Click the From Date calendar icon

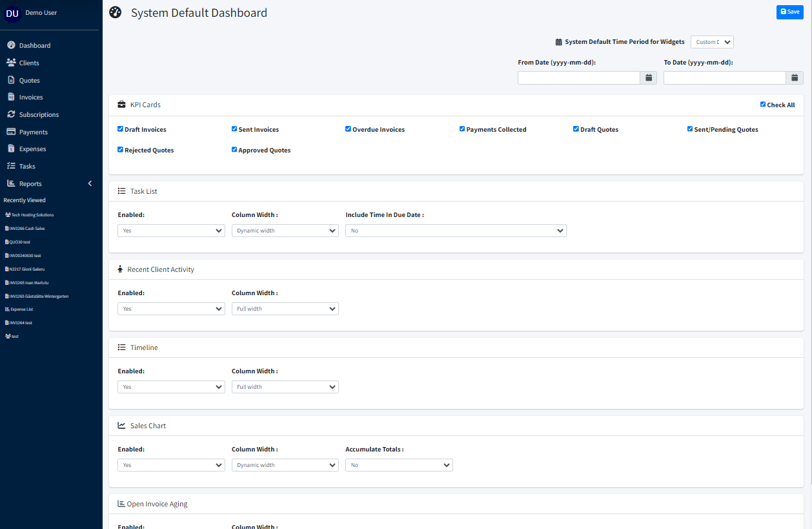(649, 78)
